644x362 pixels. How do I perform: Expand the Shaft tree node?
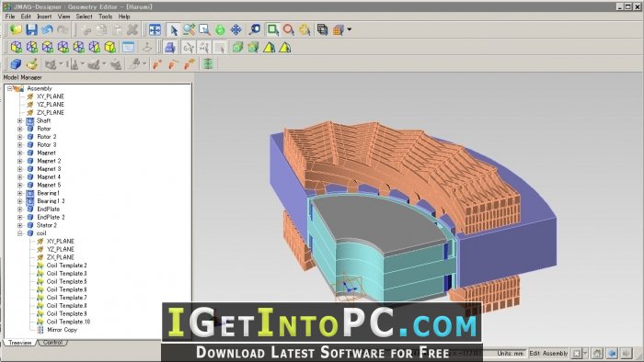coord(19,120)
